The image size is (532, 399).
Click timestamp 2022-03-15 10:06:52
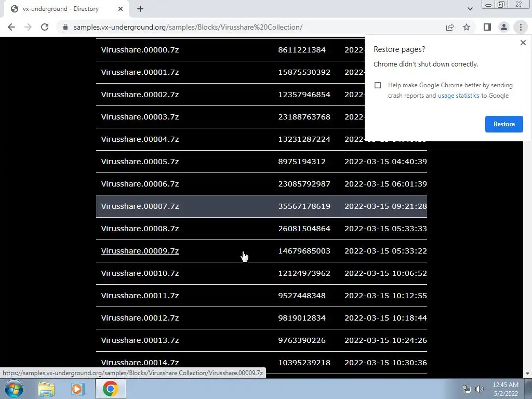(385, 273)
